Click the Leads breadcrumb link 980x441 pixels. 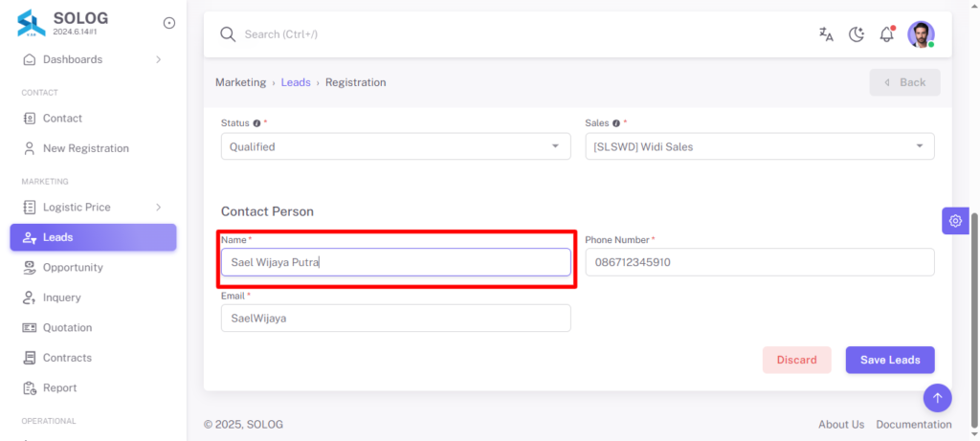(296, 82)
